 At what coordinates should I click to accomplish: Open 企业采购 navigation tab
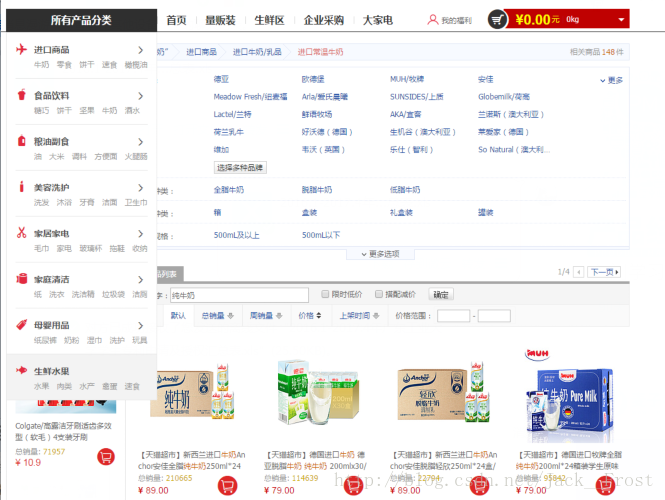[x=324, y=20]
